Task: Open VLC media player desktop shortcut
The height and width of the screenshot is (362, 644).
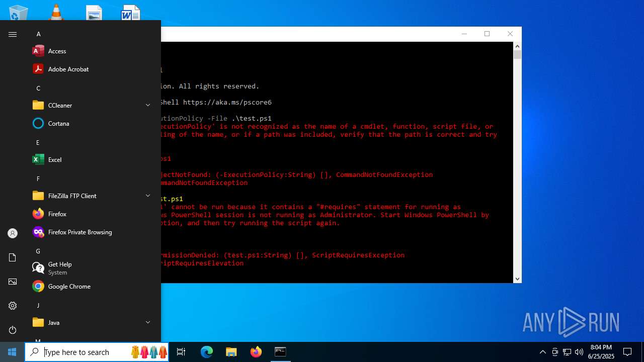Action: (x=56, y=13)
